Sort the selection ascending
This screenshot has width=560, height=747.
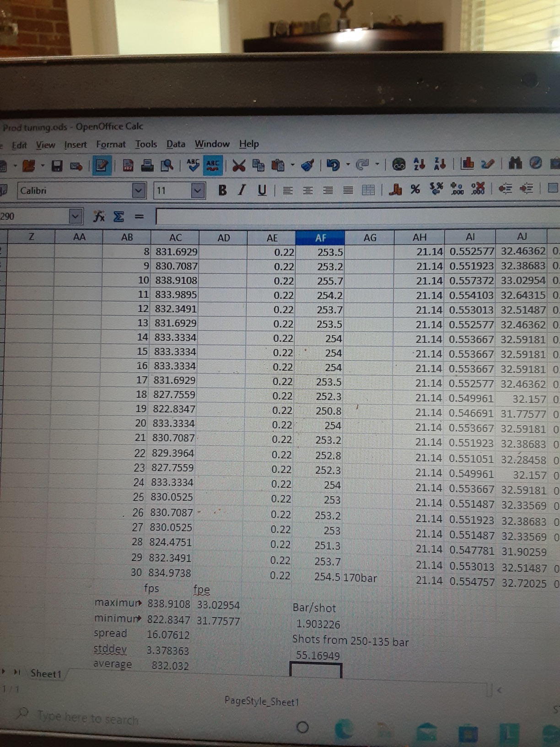419,164
